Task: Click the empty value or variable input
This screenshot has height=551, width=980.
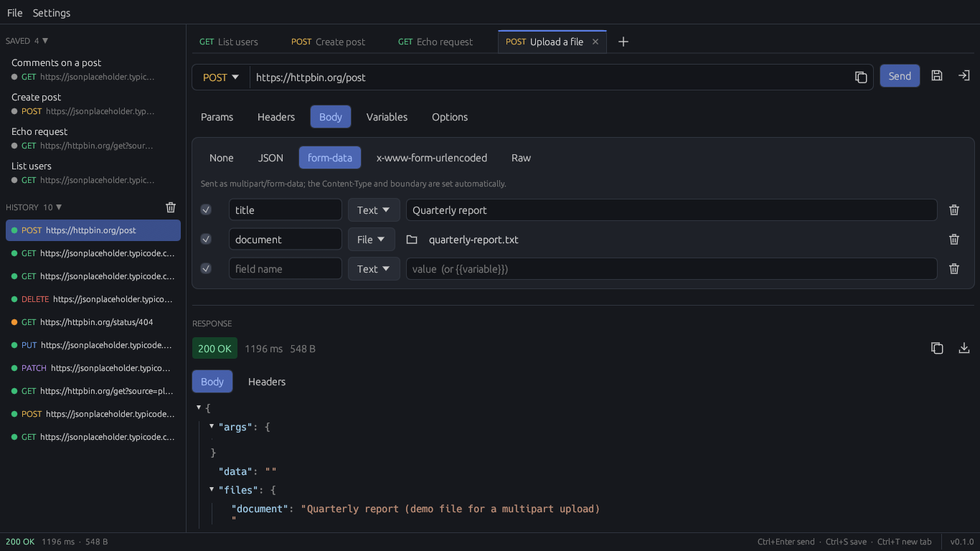Action: 672,269
